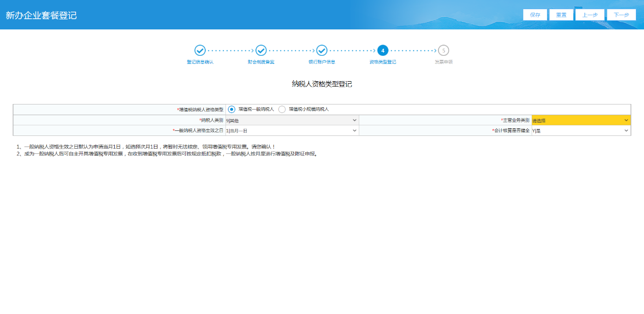Select 增值税小规模纳税人 radio button
Viewport: 644px width, 314px height.
[282, 109]
